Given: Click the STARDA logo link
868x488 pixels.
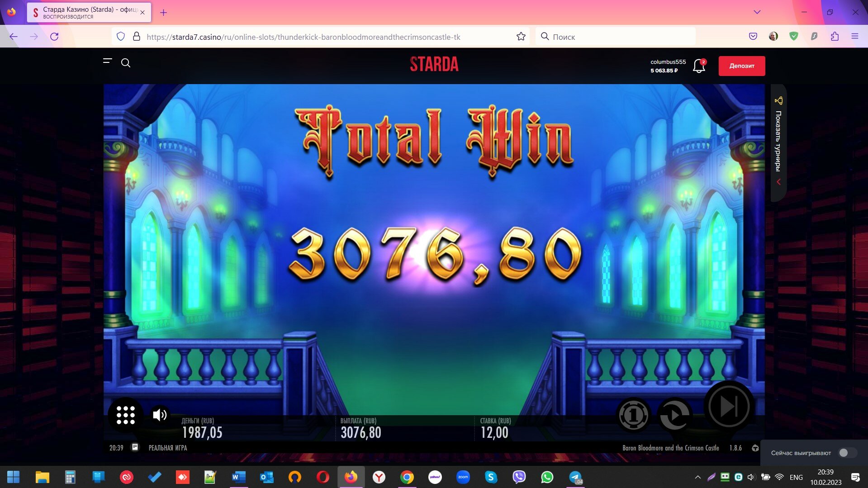Looking at the screenshot, I should click(434, 64).
